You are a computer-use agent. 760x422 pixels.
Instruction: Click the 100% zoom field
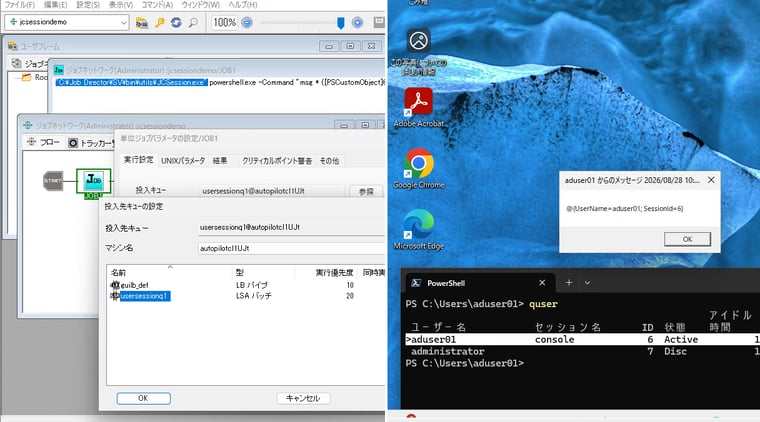[224, 22]
